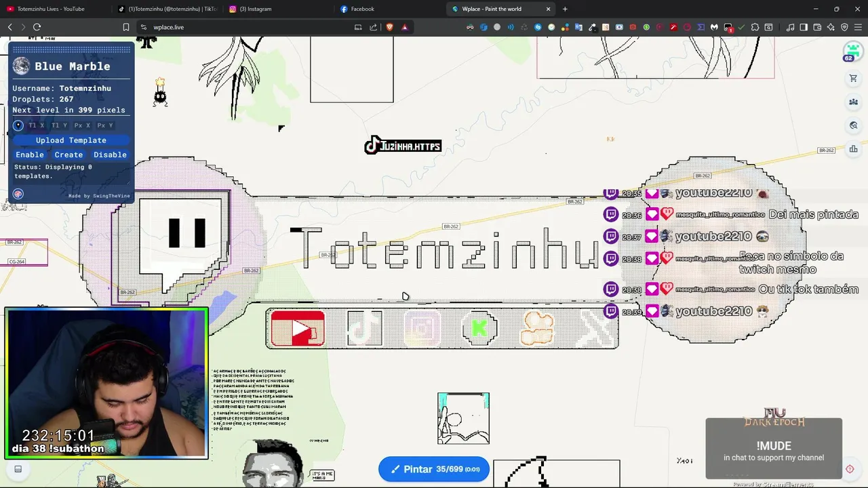Image resolution: width=868 pixels, height=488 pixels.
Task: Open the alliance group icon
Action: pos(853,102)
